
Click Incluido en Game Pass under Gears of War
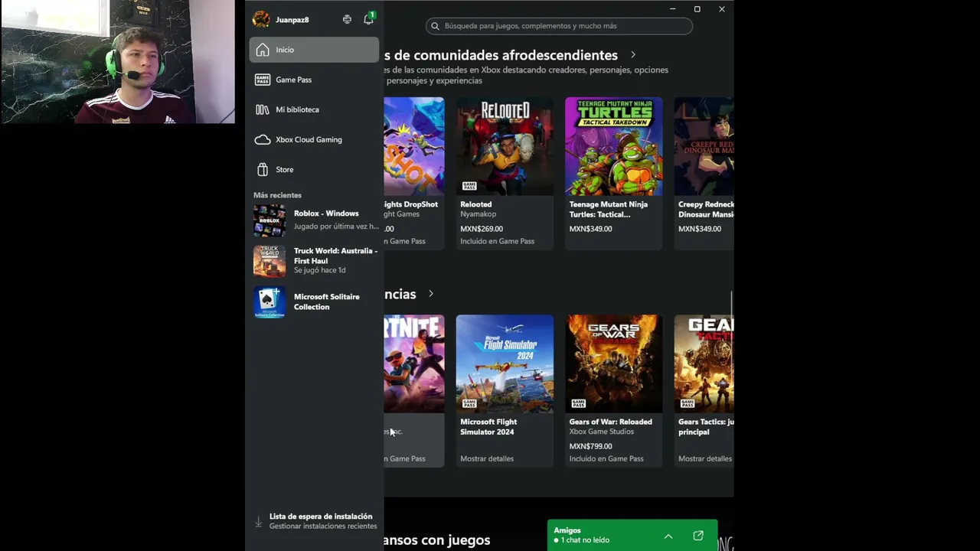(606, 458)
